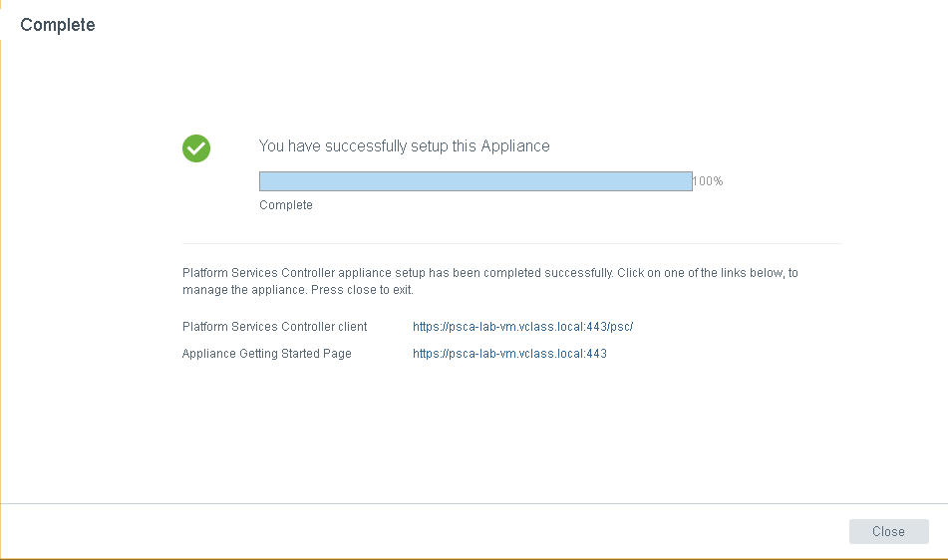Click the left end of the progress bar
The width and height of the screenshot is (948, 560).
[x=264, y=181]
